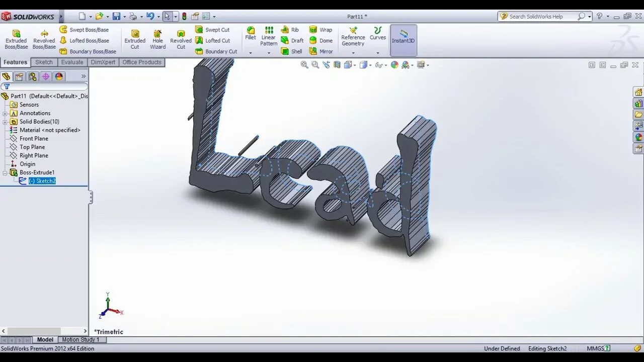Open the Fillet dropdown arrow
The height and width of the screenshot is (362, 644).
[251, 53]
